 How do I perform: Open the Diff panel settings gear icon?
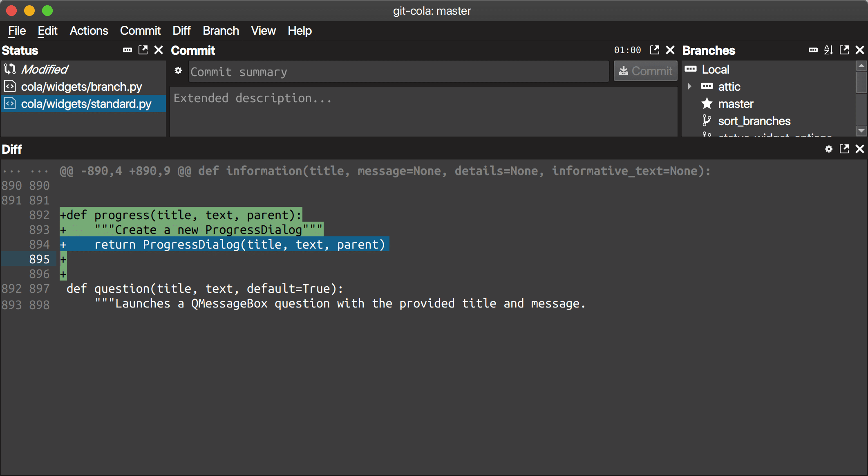coord(828,150)
